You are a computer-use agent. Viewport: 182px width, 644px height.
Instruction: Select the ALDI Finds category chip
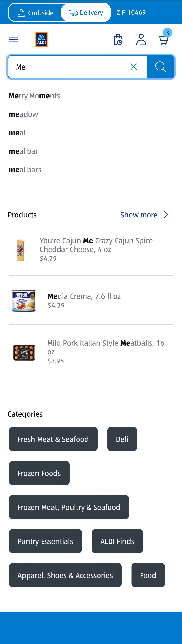[117, 541]
